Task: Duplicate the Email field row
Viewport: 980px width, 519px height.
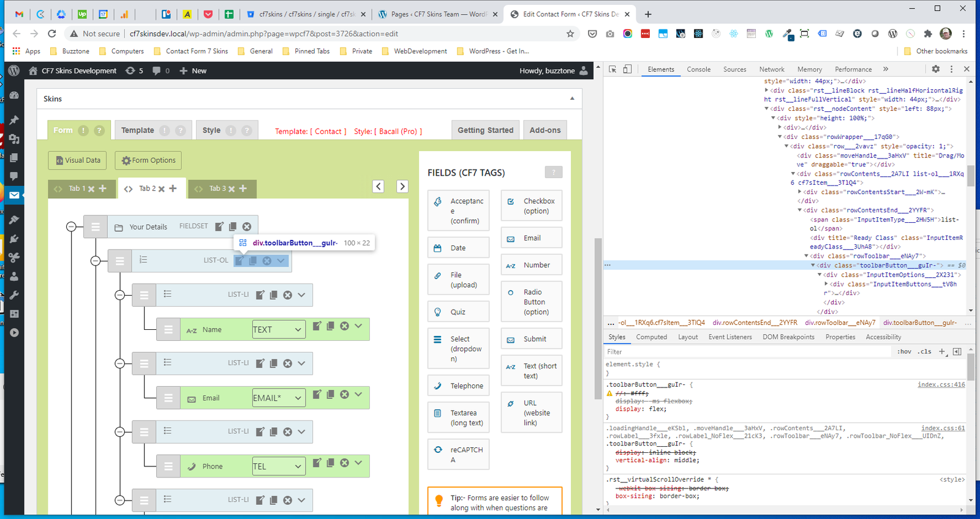Action: point(330,395)
